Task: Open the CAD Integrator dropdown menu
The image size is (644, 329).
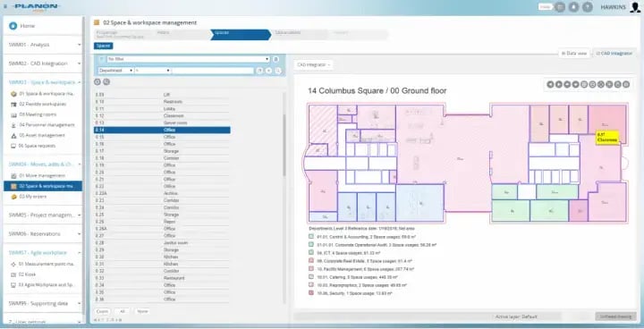Action: tap(314, 65)
